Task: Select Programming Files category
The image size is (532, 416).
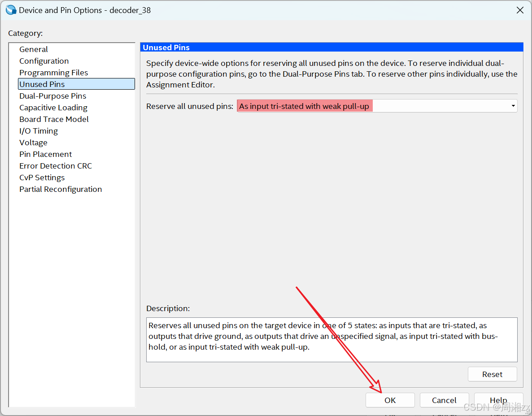Action: click(54, 73)
